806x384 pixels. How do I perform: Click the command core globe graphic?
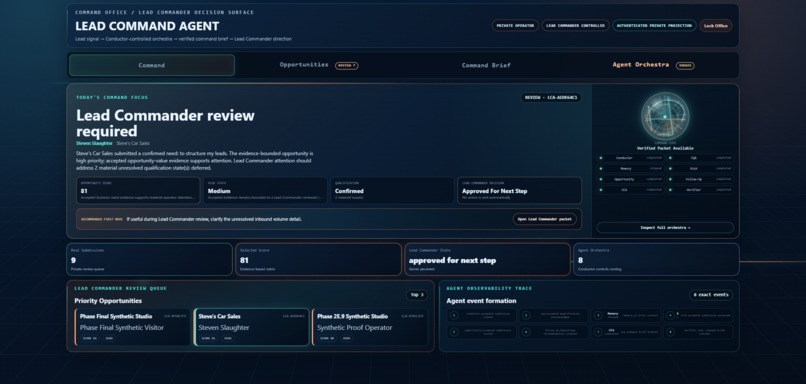tap(665, 116)
